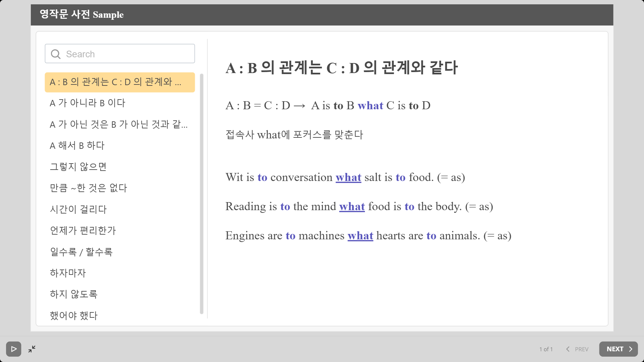Open the '하지 않도록' entry

pyautogui.click(x=120, y=294)
